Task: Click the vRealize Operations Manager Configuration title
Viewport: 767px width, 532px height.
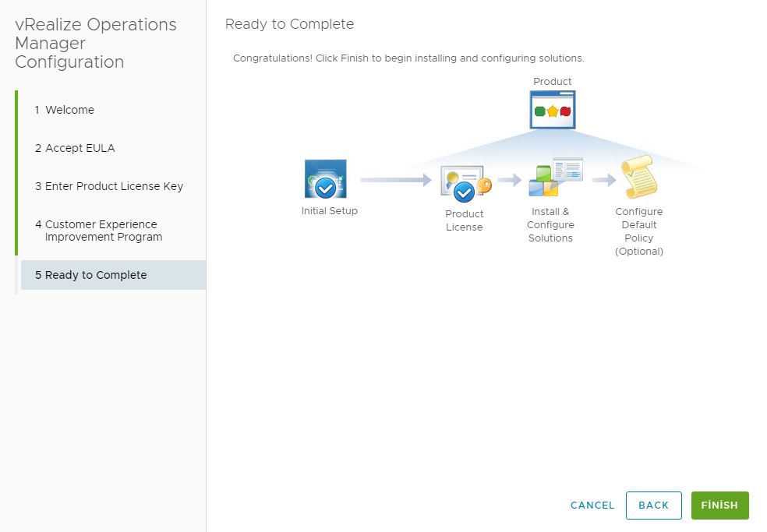Action: click(96, 43)
